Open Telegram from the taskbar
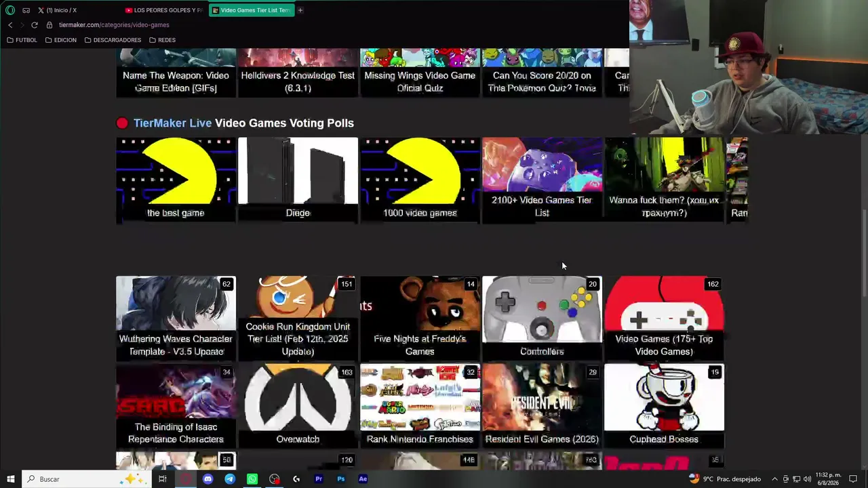 (x=230, y=479)
